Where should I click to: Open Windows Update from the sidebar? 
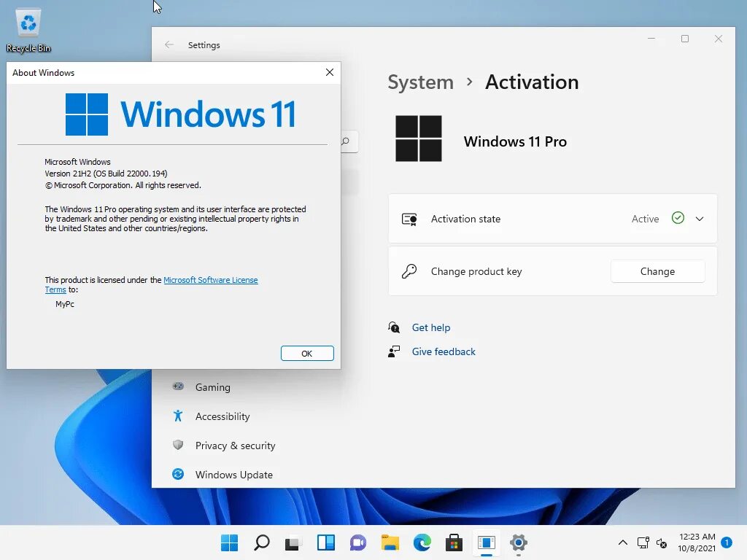coord(233,474)
